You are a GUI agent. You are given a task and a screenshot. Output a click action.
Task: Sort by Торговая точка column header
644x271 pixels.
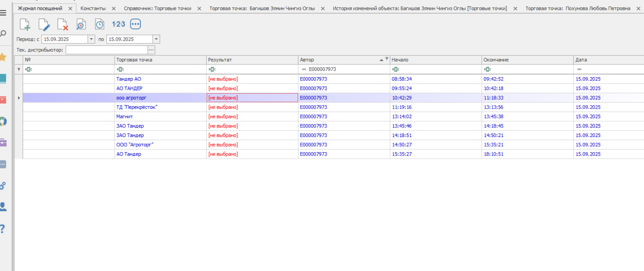pos(160,60)
